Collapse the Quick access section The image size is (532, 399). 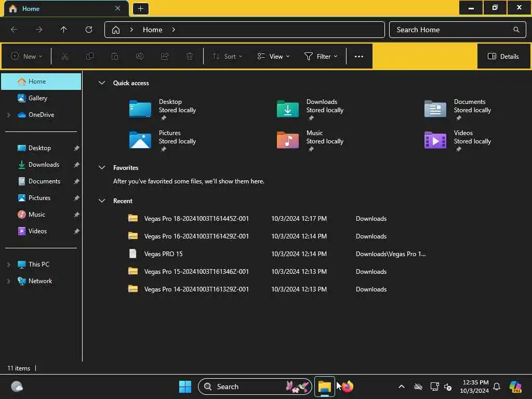(102, 83)
